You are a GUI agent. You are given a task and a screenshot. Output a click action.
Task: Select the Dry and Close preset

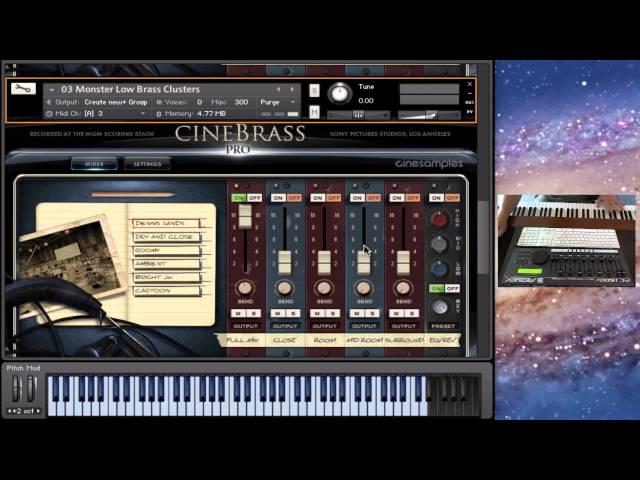[165, 238]
